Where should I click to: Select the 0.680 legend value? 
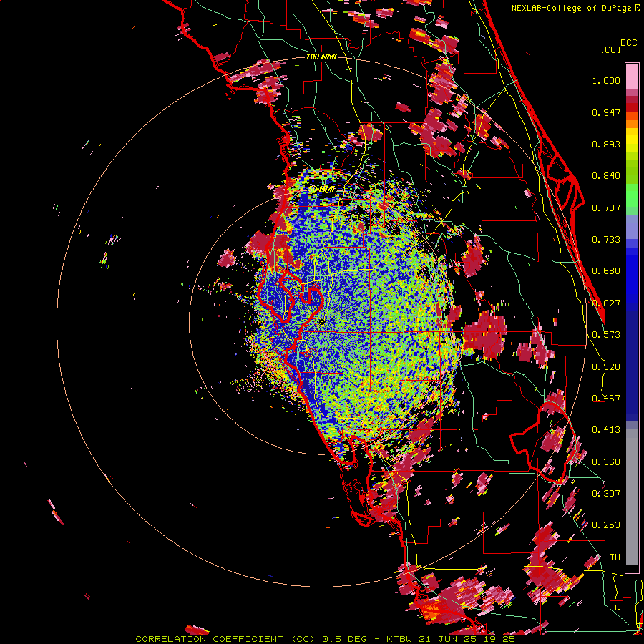click(606, 271)
